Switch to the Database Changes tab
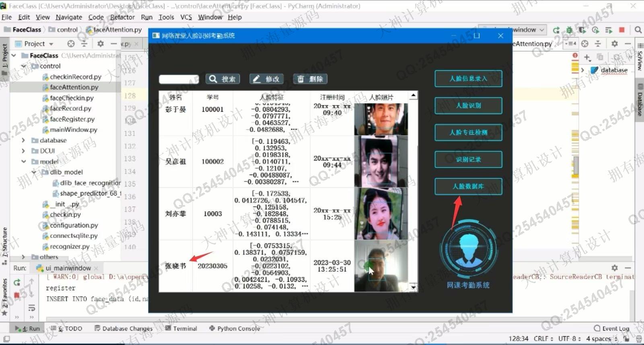 tap(123, 329)
